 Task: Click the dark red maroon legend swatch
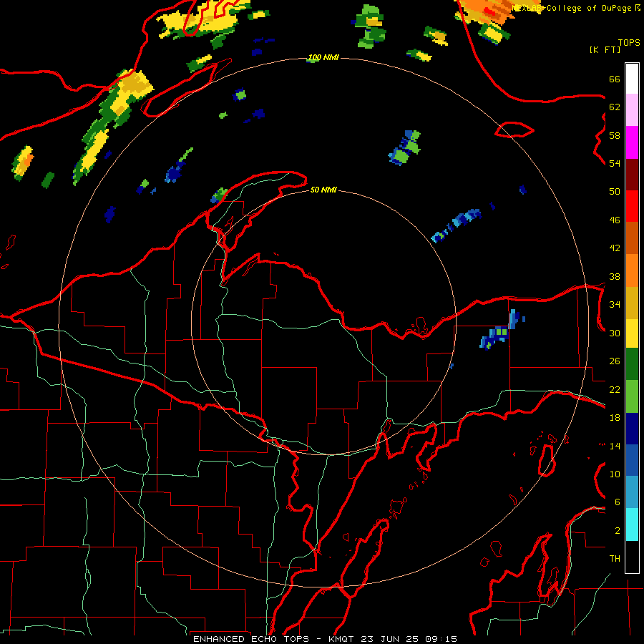(x=632, y=175)
